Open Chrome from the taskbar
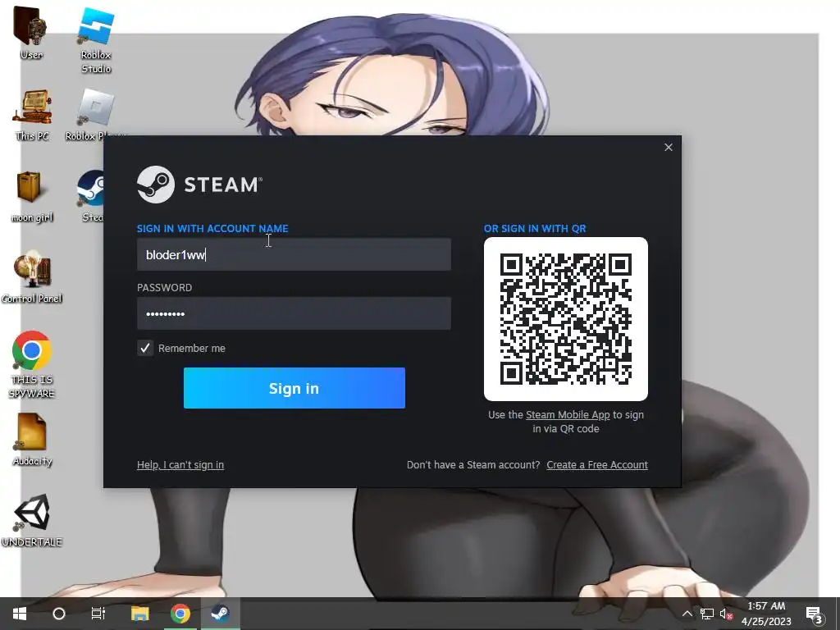Screen dimensions: 840x630 (x=180, y=614)
